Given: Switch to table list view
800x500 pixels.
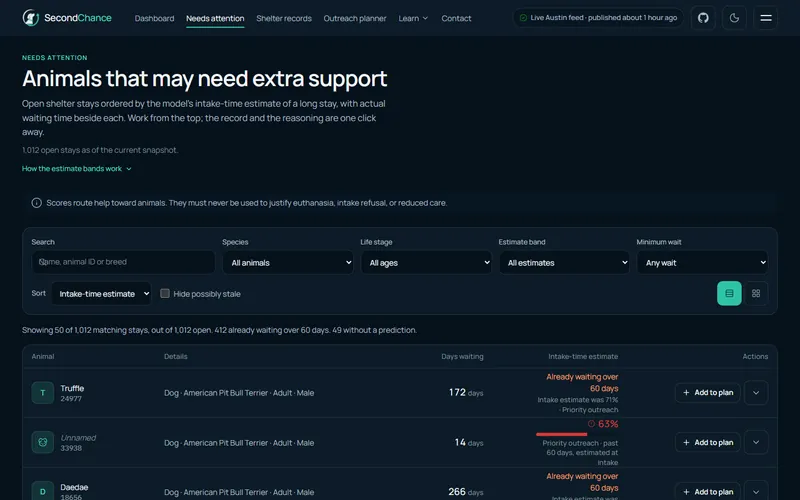Looking at the screenshot, I should (x=729, y=293).
